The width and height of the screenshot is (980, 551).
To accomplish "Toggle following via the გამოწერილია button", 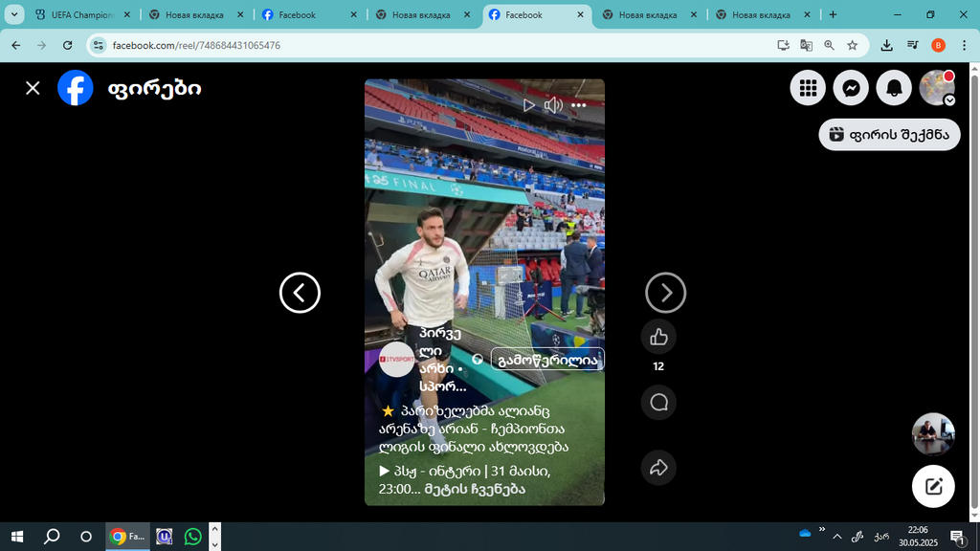I will 548,360.
